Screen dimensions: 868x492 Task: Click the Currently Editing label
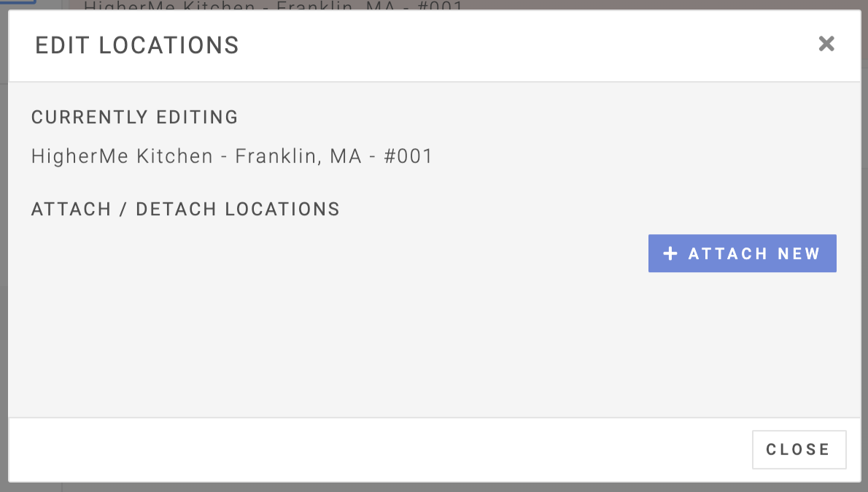coord(135,117)
